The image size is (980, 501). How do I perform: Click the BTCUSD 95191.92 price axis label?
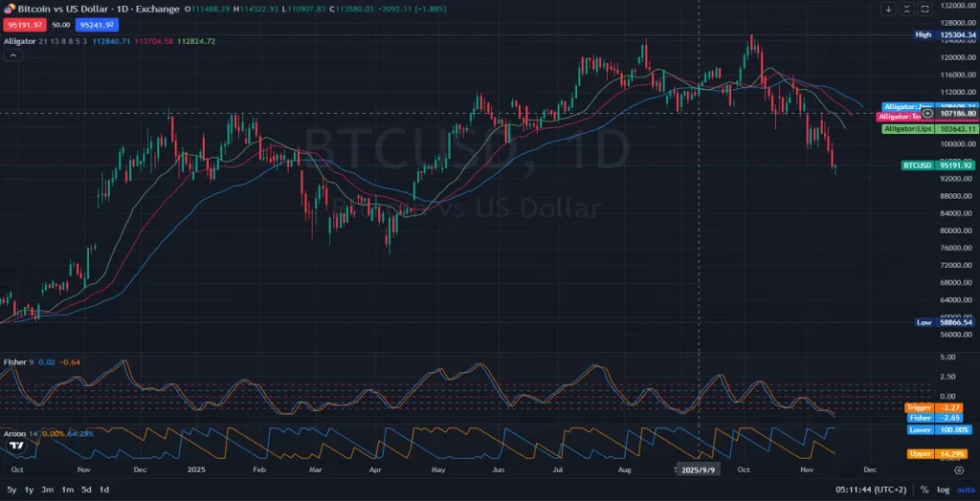(938, 165)
